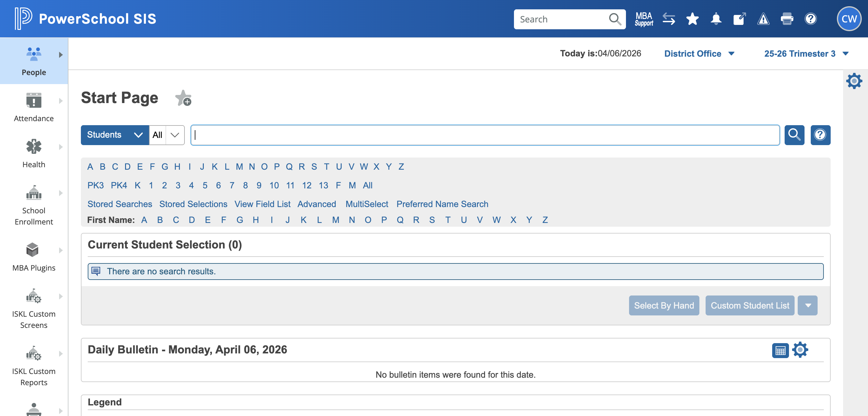Open Daily Bulletin gear settings
Screen dimensions: 868x416
[x=800, y=350]
